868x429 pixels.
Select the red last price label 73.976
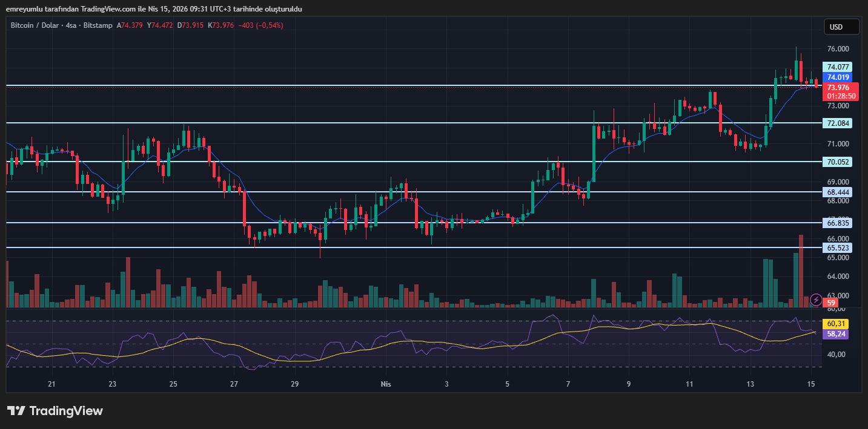(x=837, y=87)
